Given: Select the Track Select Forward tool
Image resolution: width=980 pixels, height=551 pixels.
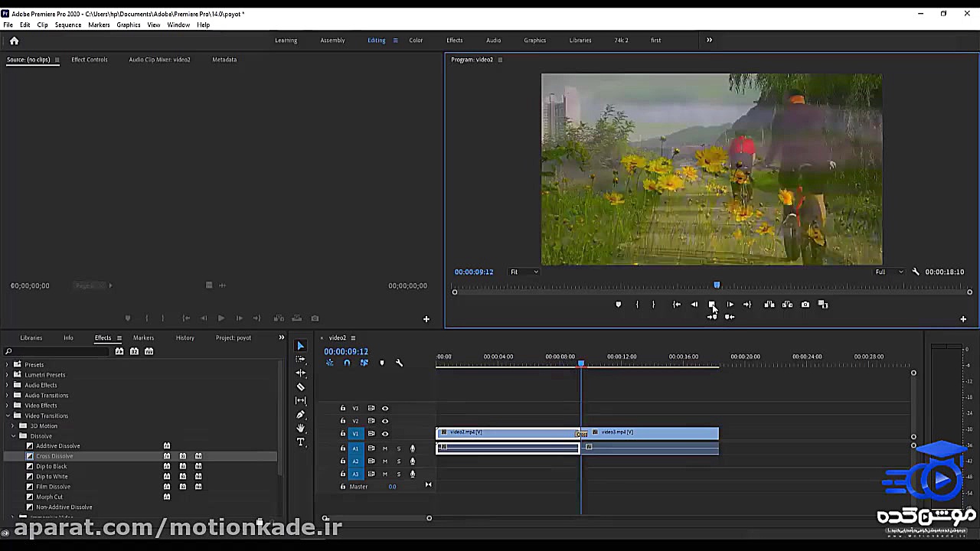Looking at the screenshot, I should point(300,359).
